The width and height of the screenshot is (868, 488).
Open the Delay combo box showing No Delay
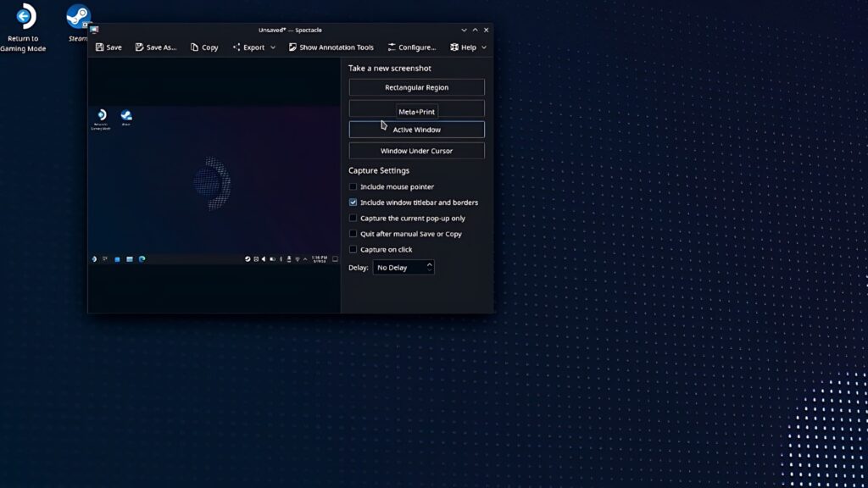(403, 267)
